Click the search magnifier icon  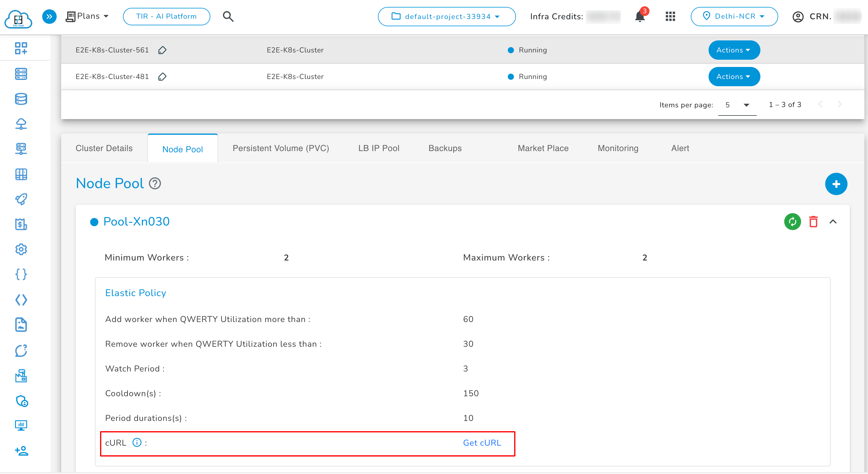228,17
